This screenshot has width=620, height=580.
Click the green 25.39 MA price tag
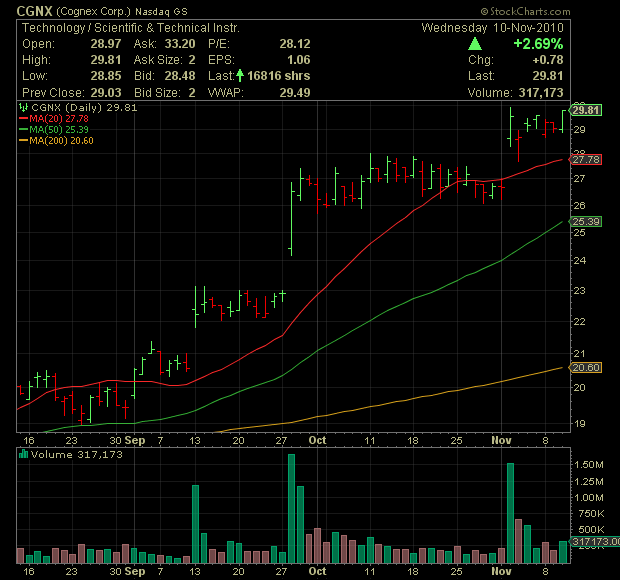[586, 221]
